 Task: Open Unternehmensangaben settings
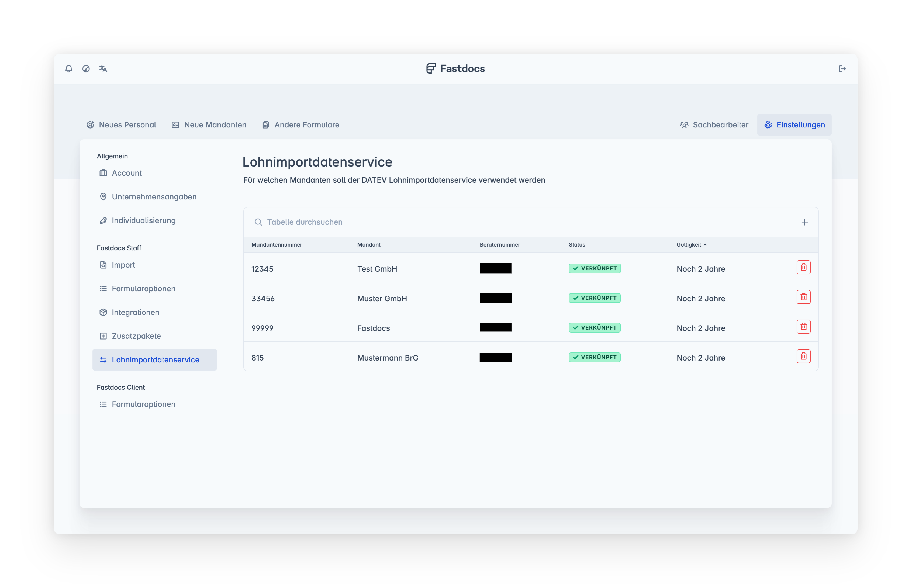coord(154,197)
